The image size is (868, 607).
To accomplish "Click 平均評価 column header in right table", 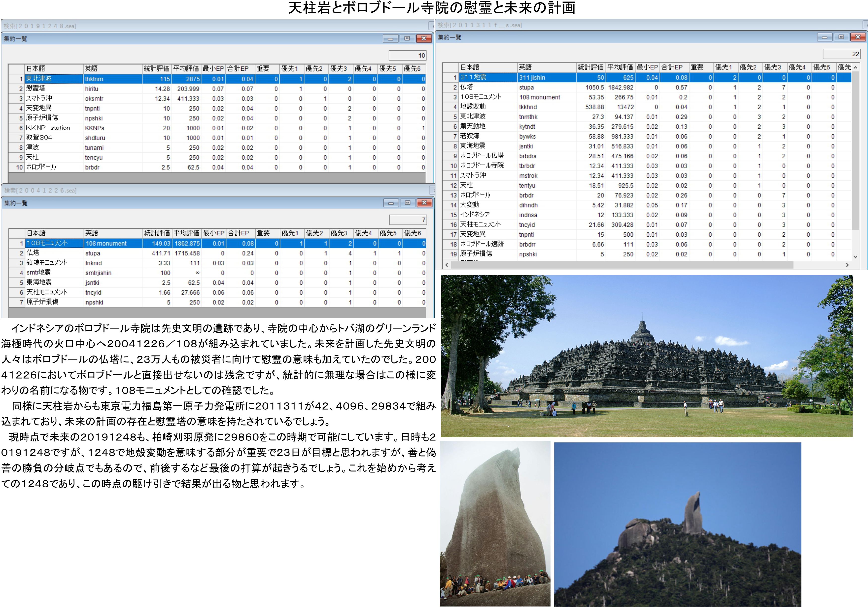I will tap(620, 67).
